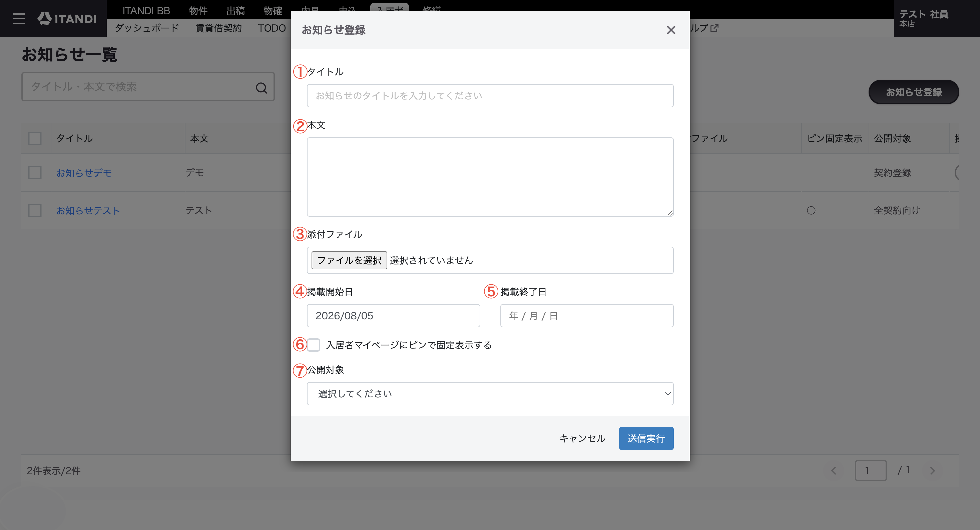Click the デモ body text cell

coord(195,173)
